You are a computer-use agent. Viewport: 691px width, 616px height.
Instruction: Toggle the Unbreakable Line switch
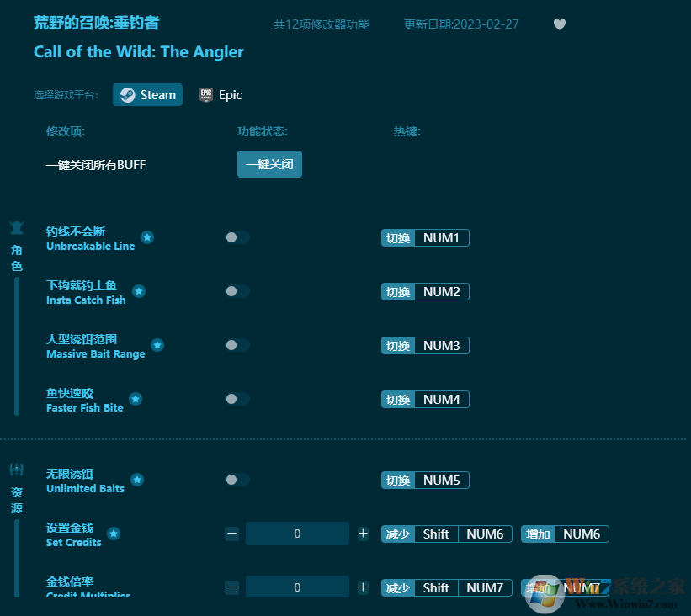coord(237,237)
